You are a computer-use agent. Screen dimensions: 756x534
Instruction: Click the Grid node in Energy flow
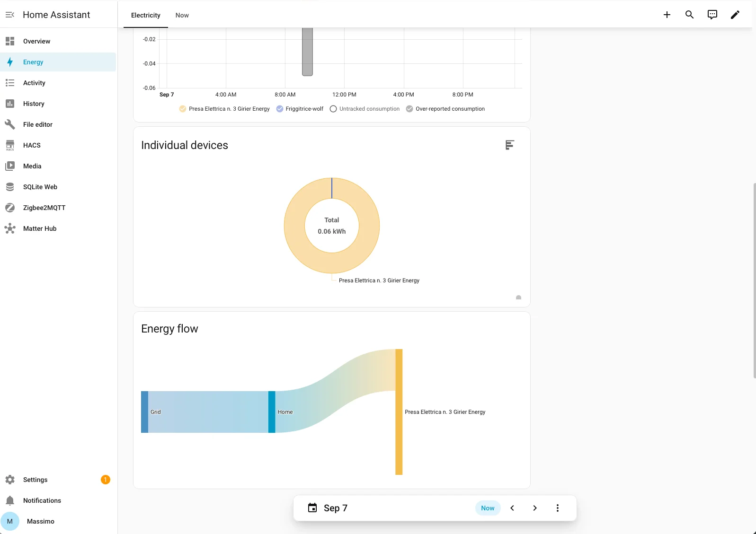144,412
